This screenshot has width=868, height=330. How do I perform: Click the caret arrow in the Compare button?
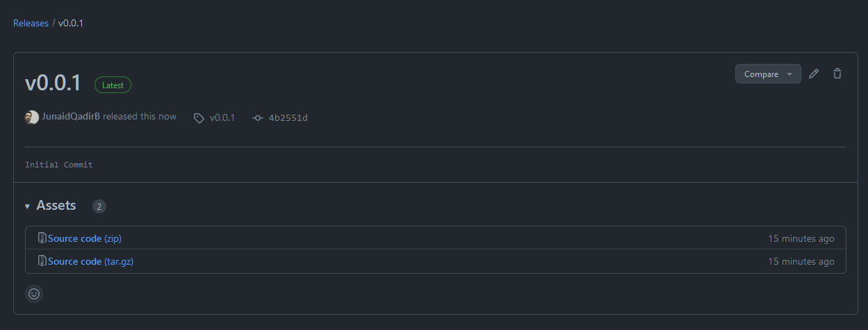coord(789,74)
